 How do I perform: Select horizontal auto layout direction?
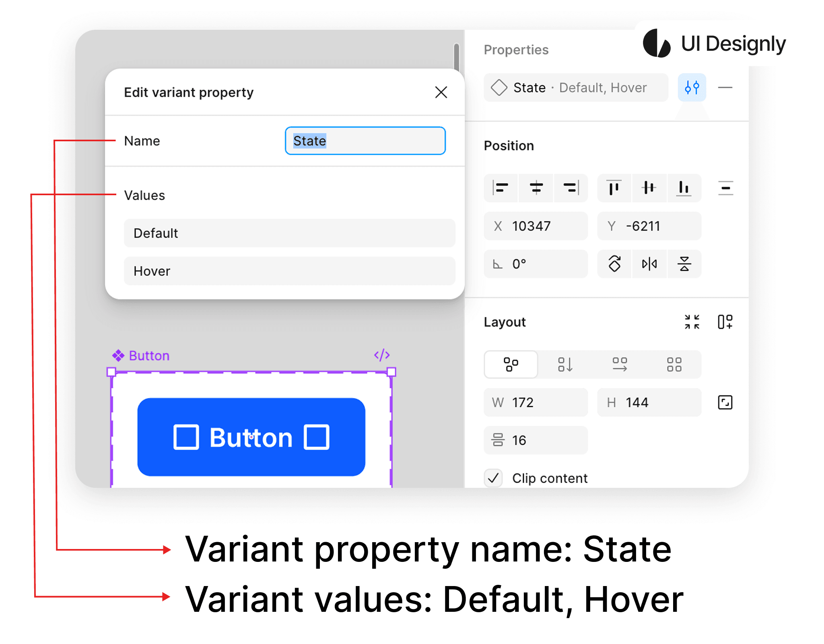[x=620, y=365]
